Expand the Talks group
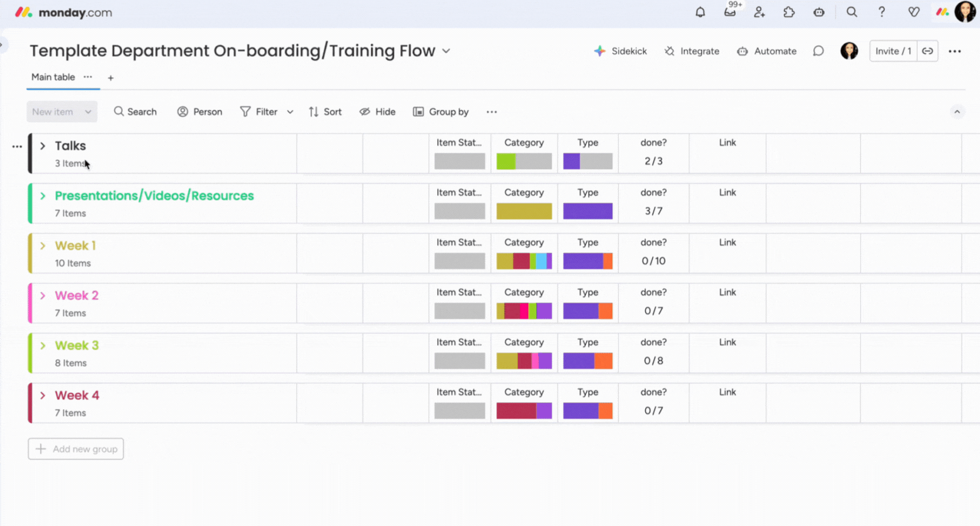The image size is (980, 526). (x=43, y=146)
